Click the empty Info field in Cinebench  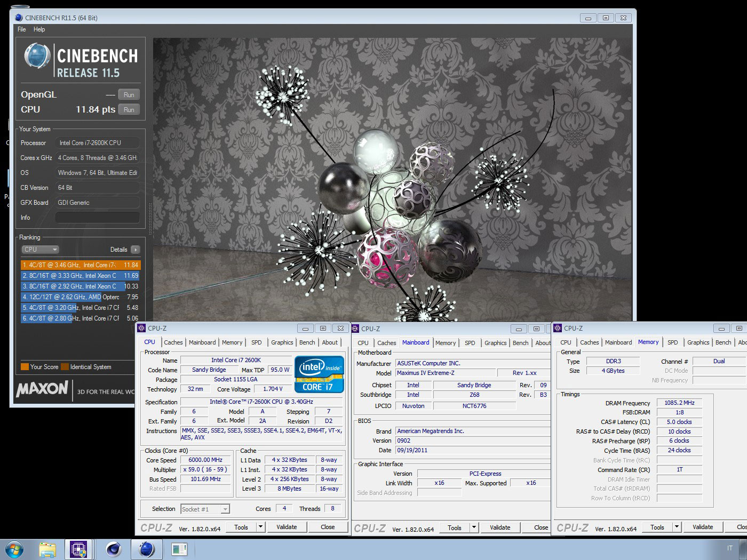click(x=98, y=218)
